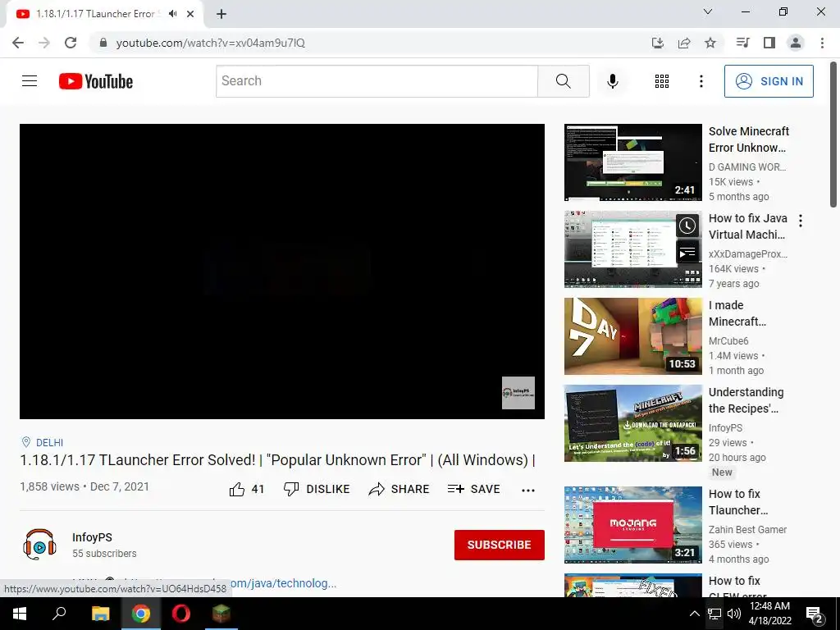
Task: Open I made Minecraft Day 7 thumbnail
Action: 632,336
